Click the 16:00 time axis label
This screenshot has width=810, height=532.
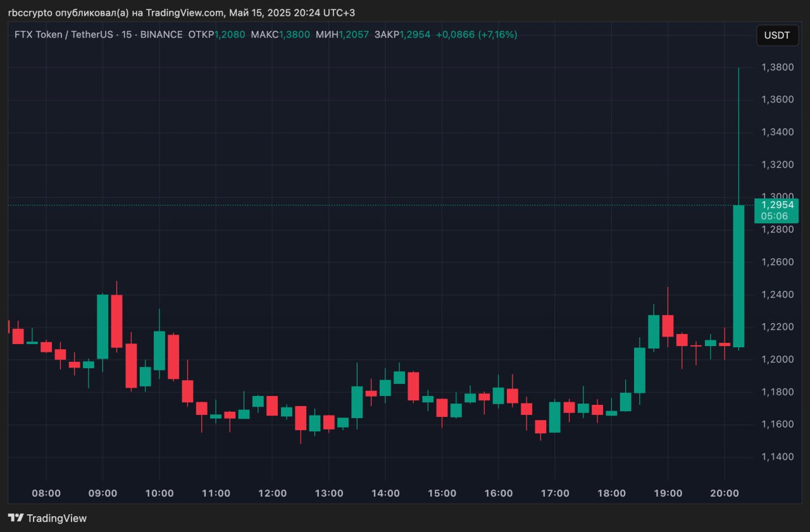[x=499, y=493]
